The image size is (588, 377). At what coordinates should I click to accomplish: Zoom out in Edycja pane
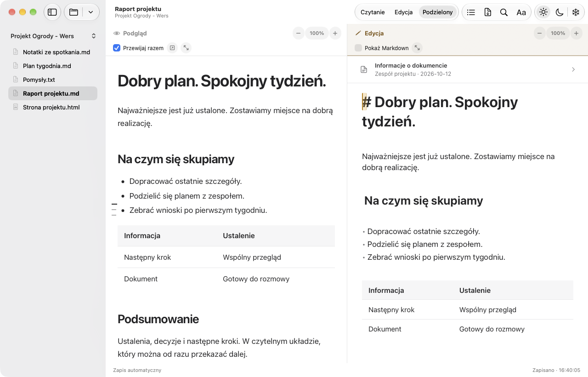pos(540,33)
